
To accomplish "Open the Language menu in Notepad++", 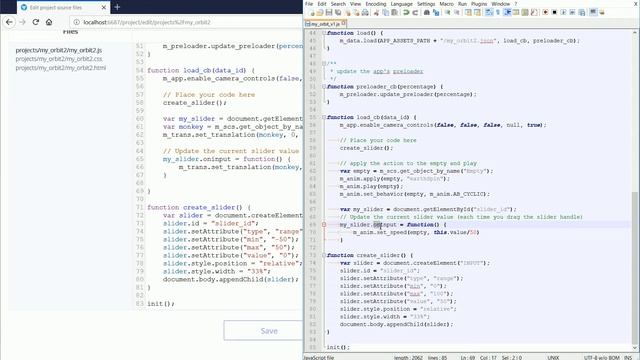I will tap(401, 4).
